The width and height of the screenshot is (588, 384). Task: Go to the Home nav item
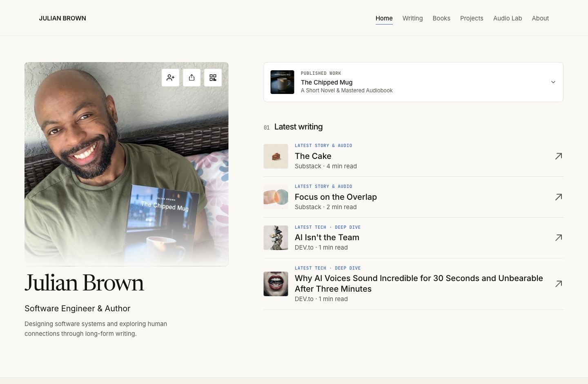[384, 18]
